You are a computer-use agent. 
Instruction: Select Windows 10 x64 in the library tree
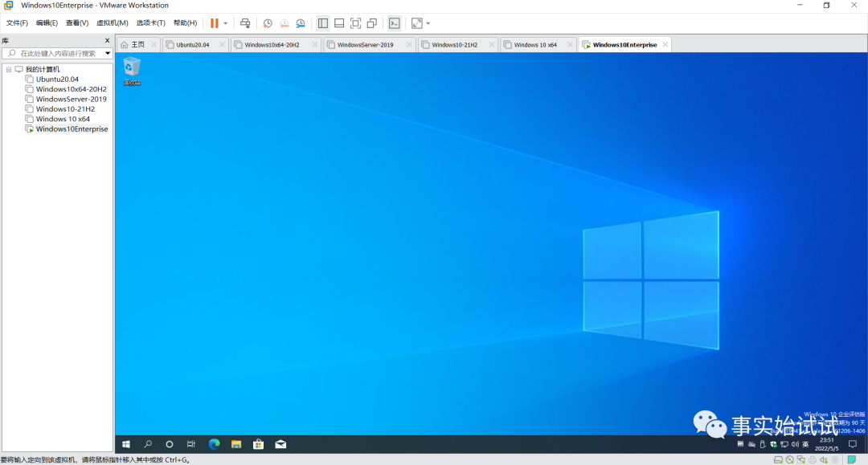pos(63,119)
